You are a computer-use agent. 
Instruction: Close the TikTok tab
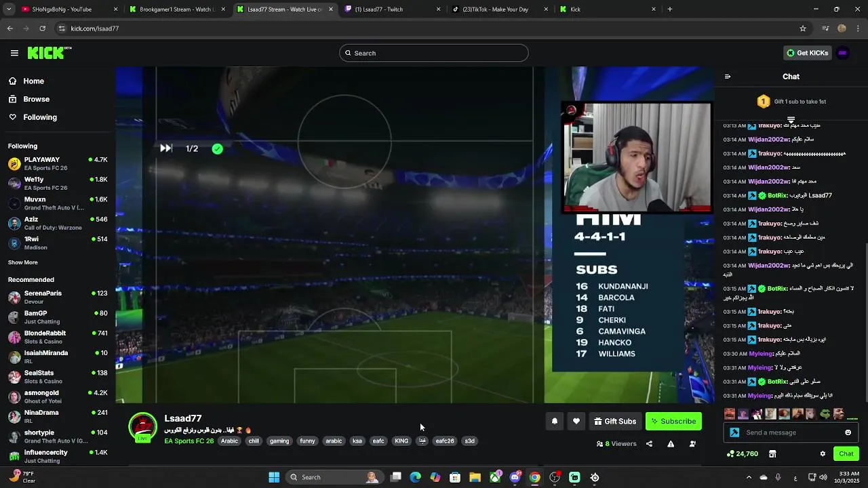(546, 9)
